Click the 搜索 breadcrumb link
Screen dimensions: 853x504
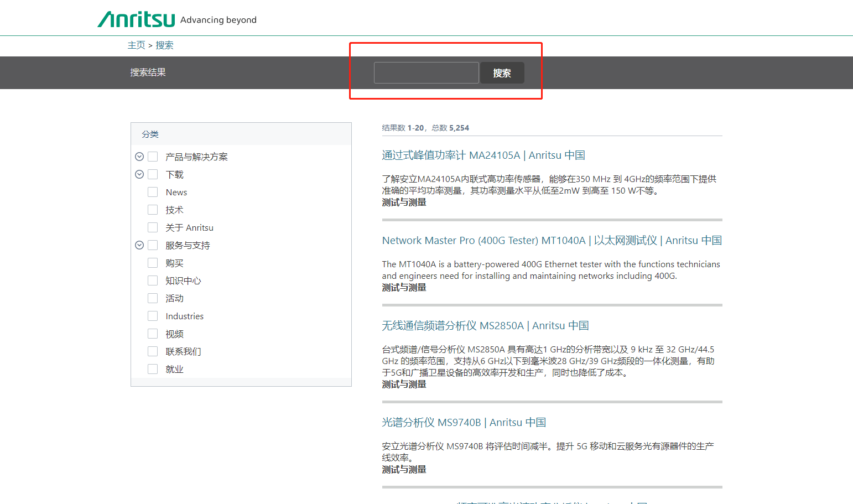164,45
